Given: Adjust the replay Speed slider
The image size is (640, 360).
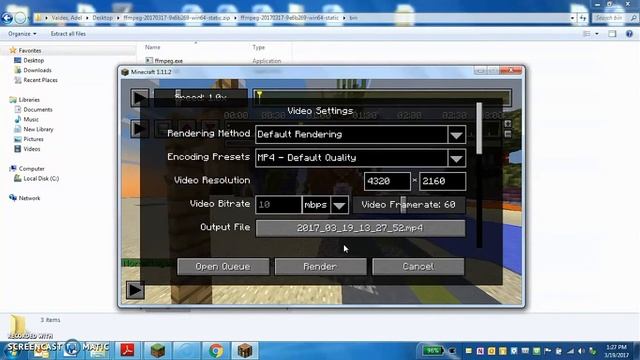Looking at the screenshot, I should point(201,98).
